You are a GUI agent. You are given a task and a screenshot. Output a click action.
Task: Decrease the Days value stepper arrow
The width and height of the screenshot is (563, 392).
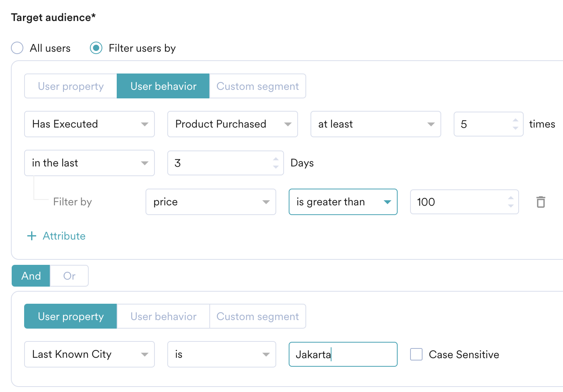(276, 167)
